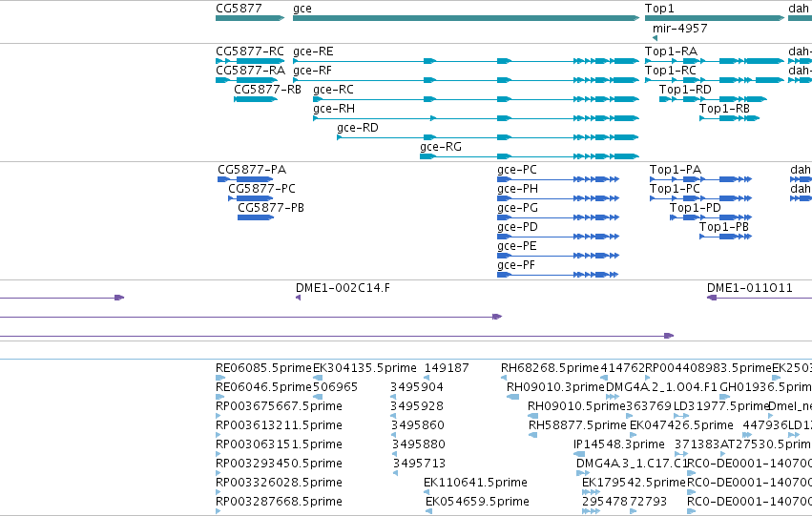The height and width of the screenshot is (516, 812).
Task: Click the DME1-011011 feature label
Action: pos(750,288)
